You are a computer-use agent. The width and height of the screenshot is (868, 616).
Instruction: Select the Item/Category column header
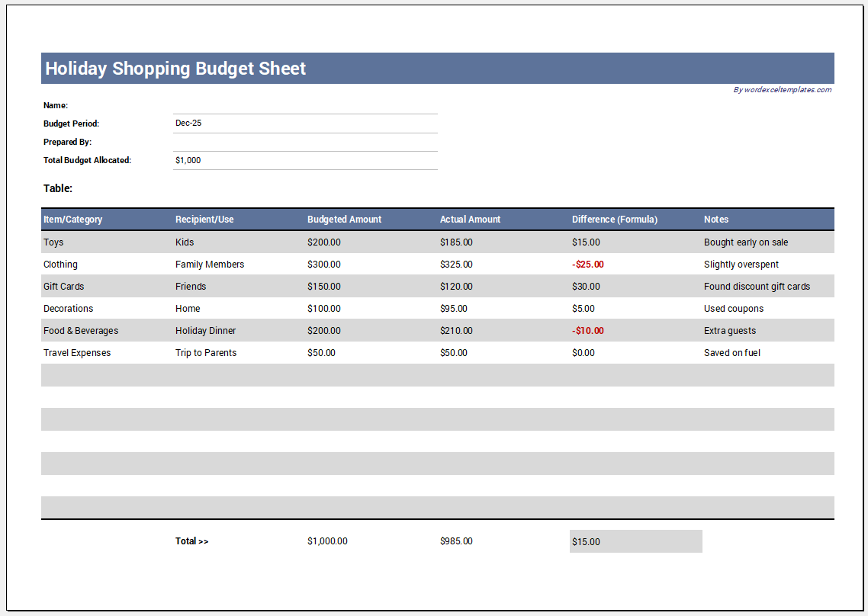[x=73, y=220]
